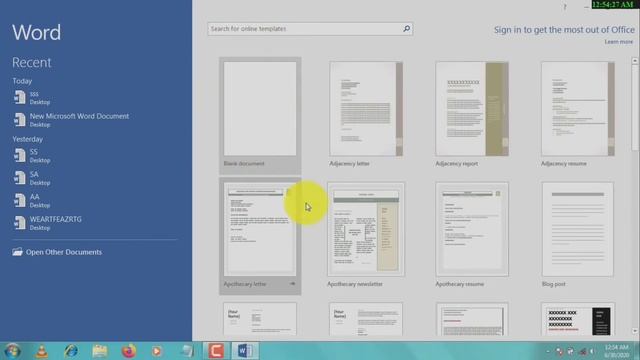
Task: Show hidden system tray icons
Action: point(548,351)
